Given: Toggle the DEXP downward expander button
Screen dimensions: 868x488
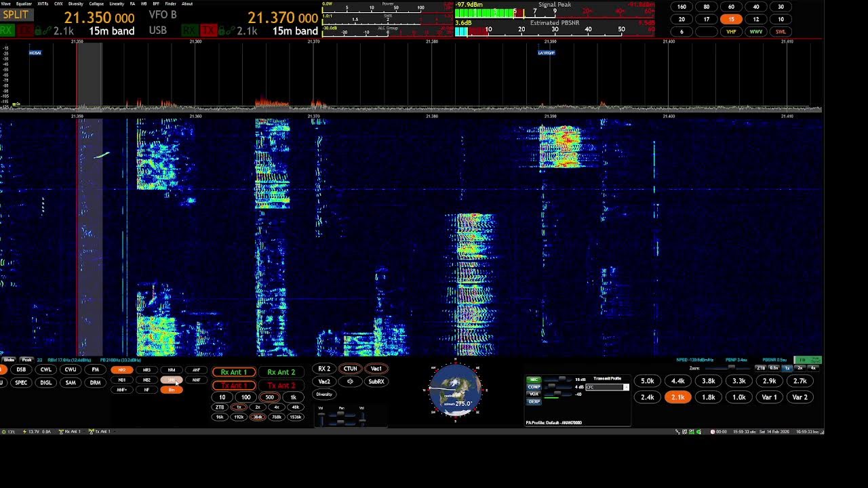Looking at the screenshot, I should click(x=534, y=401).
